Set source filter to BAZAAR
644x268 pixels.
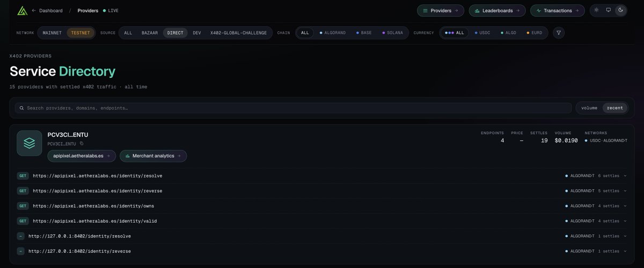(149, 33)
